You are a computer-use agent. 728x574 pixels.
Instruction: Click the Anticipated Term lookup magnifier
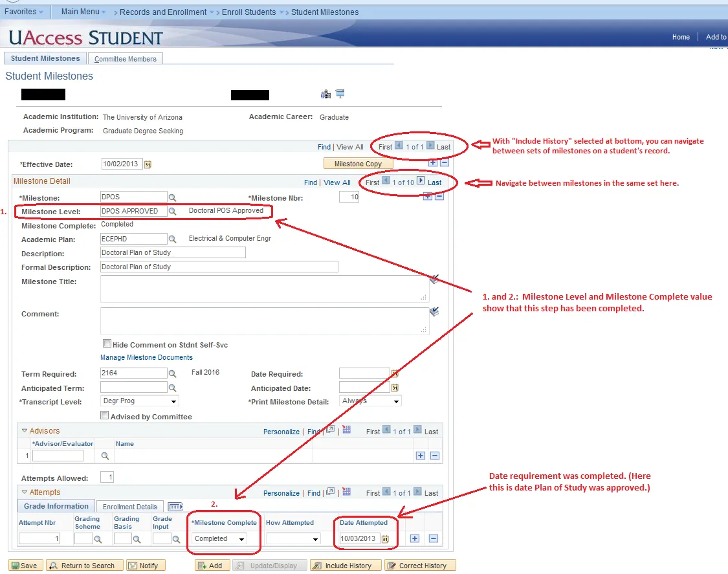172,388
